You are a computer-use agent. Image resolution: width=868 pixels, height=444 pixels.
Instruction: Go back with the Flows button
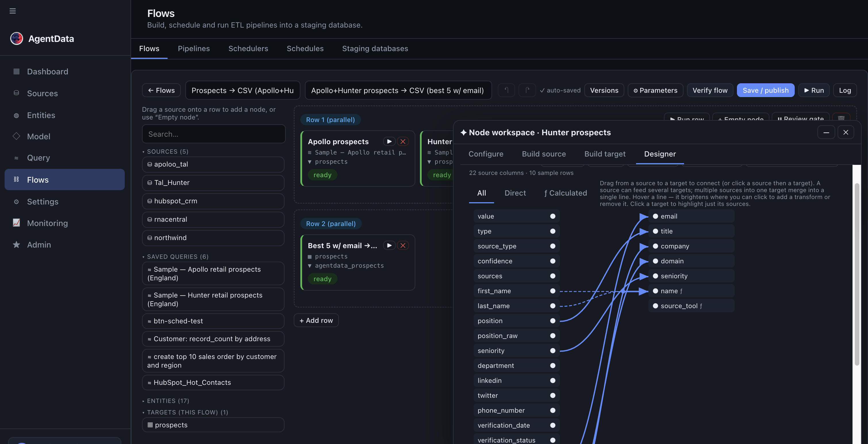coord(162,90)
